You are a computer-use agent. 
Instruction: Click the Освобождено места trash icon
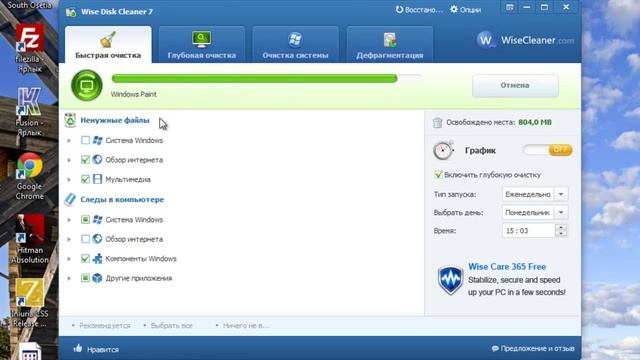pos(438,122)
